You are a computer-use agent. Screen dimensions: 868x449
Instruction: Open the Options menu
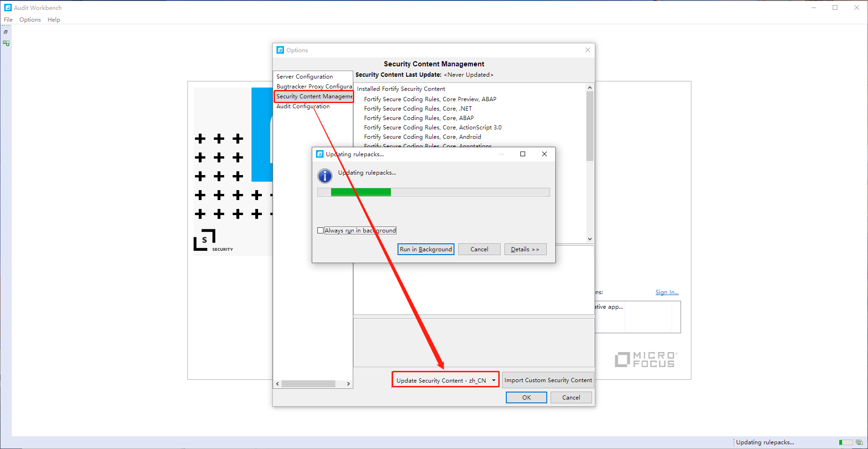[x=30, y=20]
